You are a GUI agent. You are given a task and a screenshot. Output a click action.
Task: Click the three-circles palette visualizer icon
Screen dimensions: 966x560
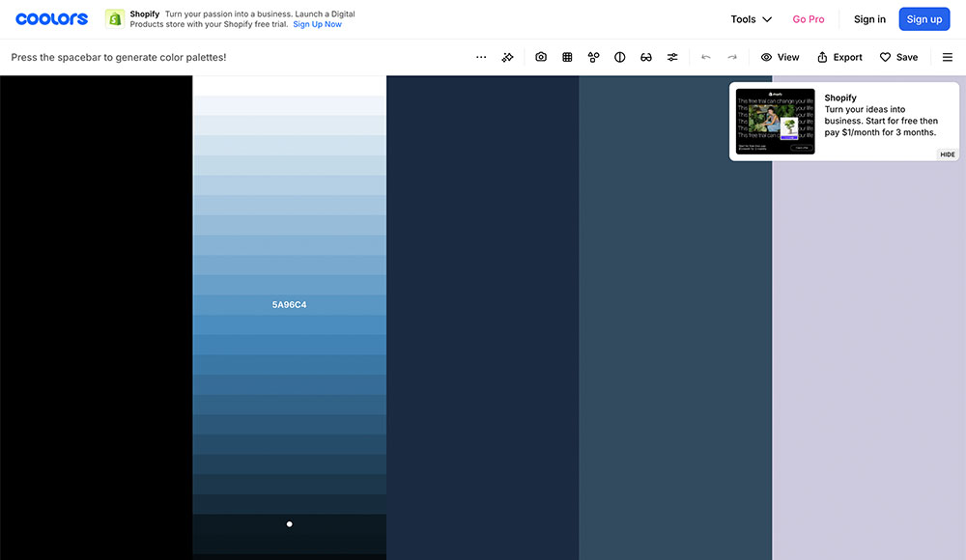593,57
